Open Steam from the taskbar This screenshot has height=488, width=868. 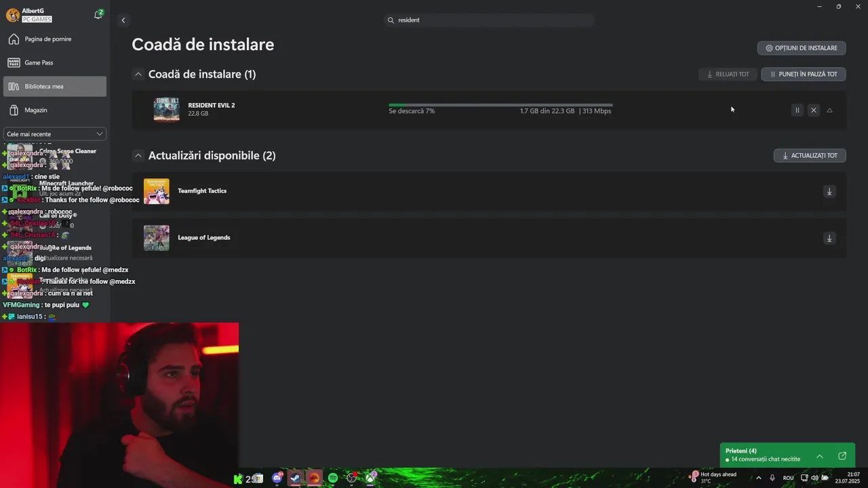(x=295, y=479)
